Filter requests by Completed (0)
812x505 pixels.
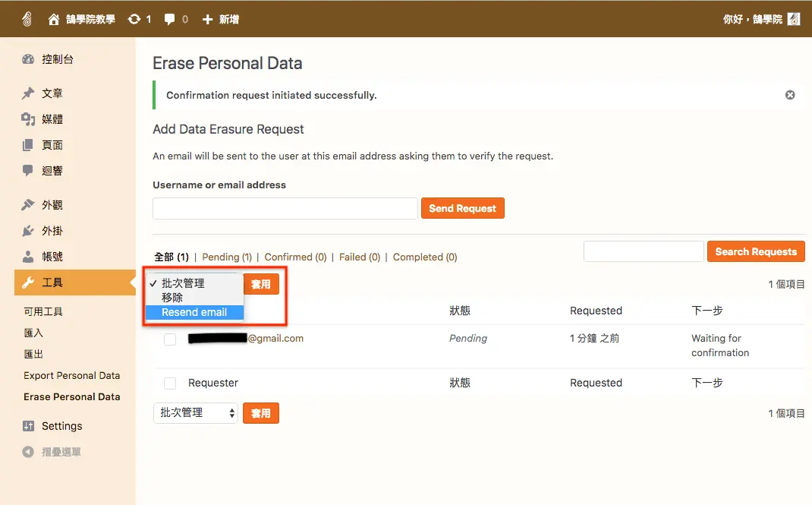pos(425,257)
